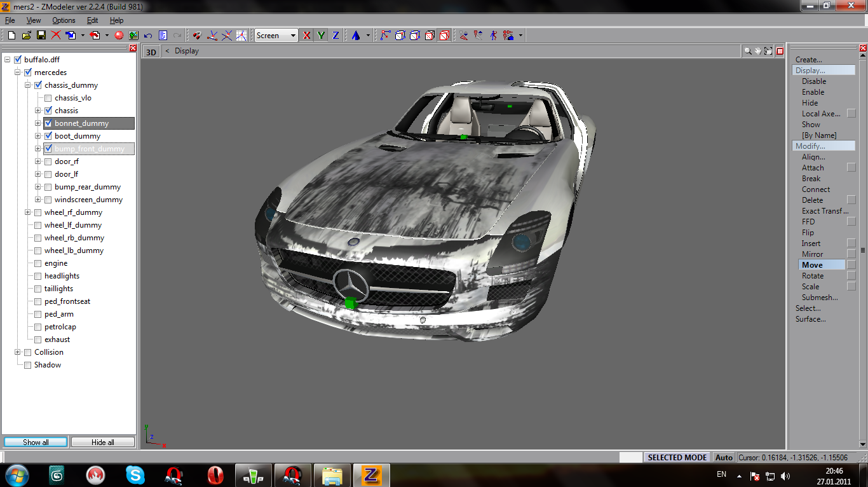Open the Surface... command group
868x487 pixels.
tap(810, 319)
